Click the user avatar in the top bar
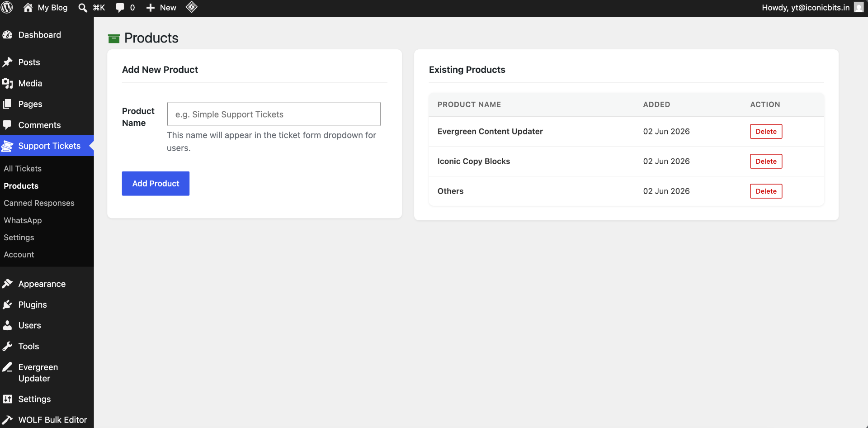Image resolution: width=868 pixels, height=428 pixels. (859, 8)
